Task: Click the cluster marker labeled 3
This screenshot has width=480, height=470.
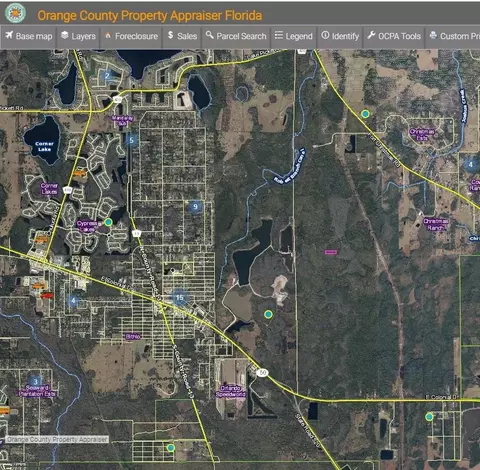Action: pyautogui.click(x=35, y=381)
